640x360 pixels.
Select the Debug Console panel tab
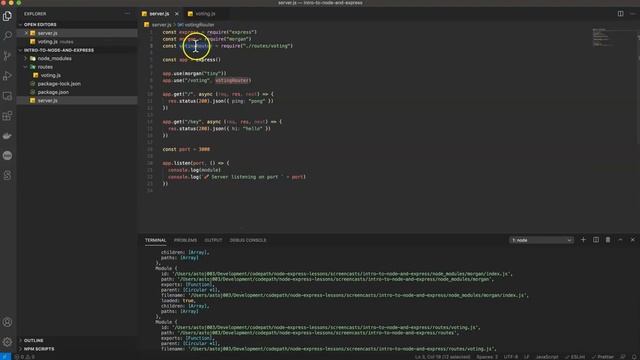pos(248,240)
